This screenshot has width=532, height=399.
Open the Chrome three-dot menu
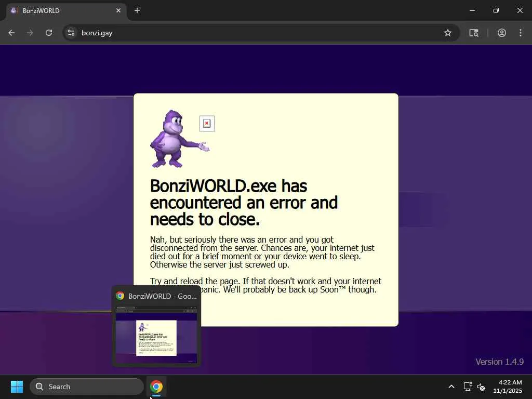coord(520,33)
